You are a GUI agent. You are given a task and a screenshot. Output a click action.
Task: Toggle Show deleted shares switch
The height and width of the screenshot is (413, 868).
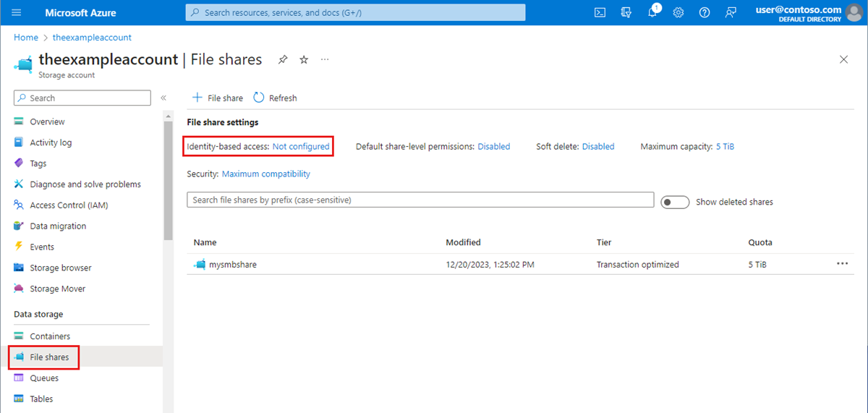pos(675,202)
